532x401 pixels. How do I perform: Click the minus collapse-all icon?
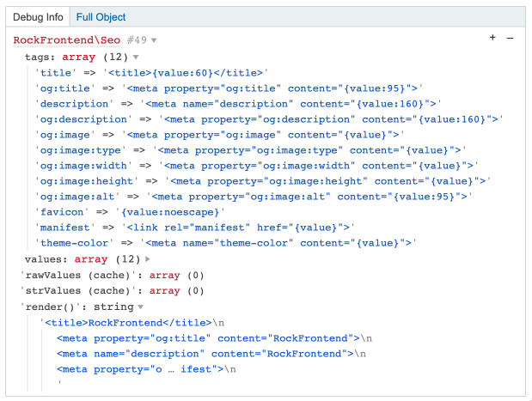click(510, 39)
